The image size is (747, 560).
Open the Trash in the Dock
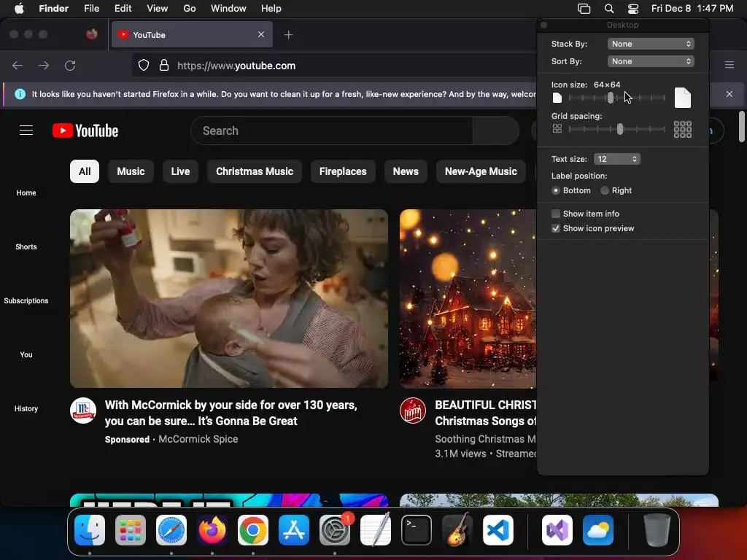pos(657,530)
